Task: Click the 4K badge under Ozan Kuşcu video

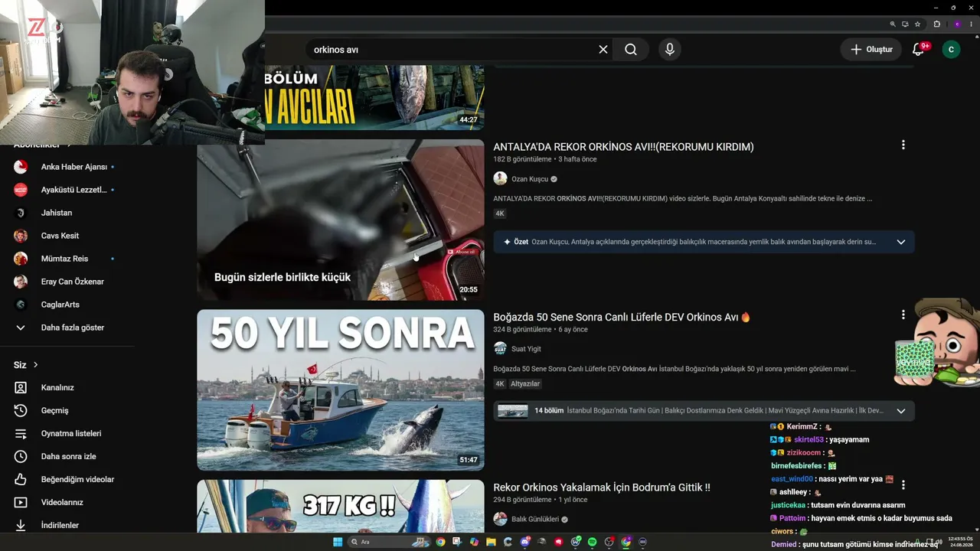Action: 500,214
